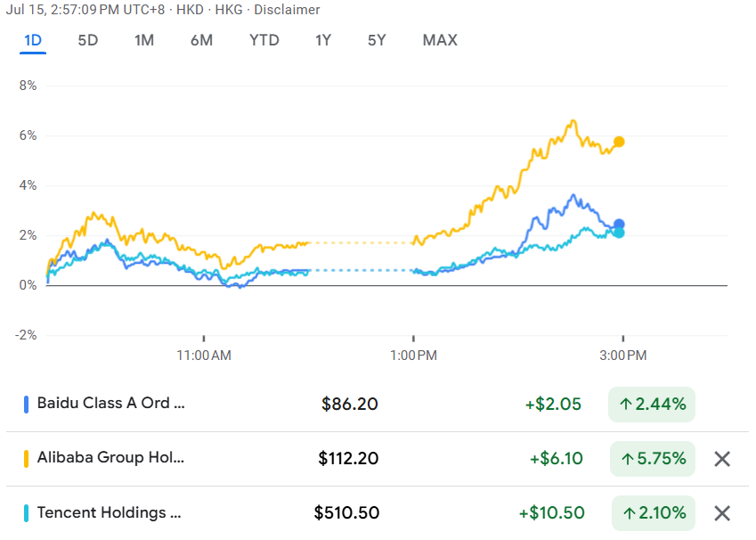Image resolution: width=756 pixels, height=540 pixels.
Task: Show the 6M chart range
Action: click(201, 40)
